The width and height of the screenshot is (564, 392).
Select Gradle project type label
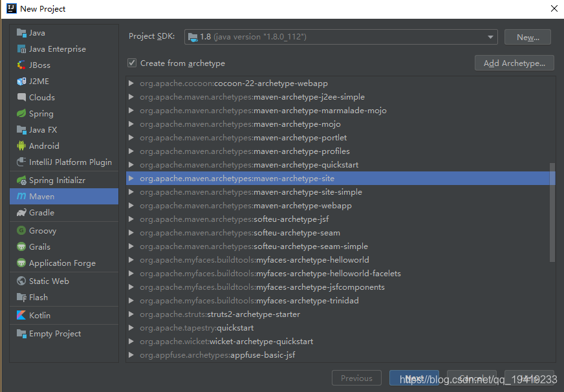click(42, 213)
